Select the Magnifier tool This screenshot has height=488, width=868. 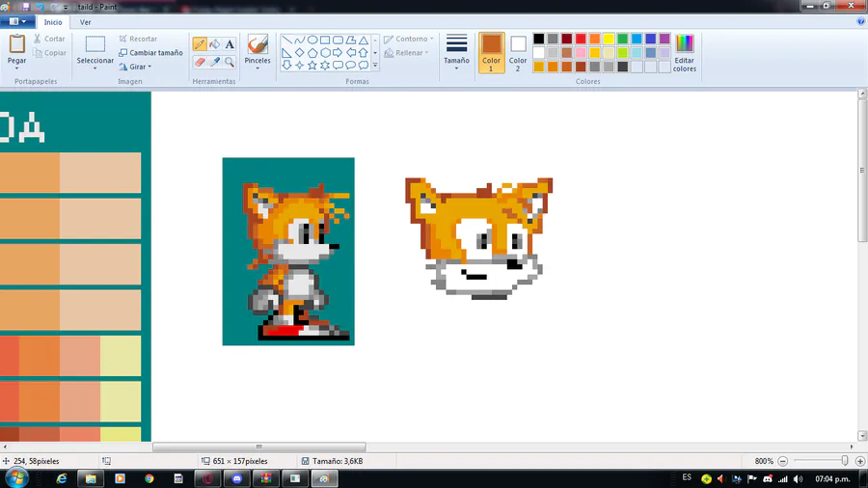coord(230,62)
